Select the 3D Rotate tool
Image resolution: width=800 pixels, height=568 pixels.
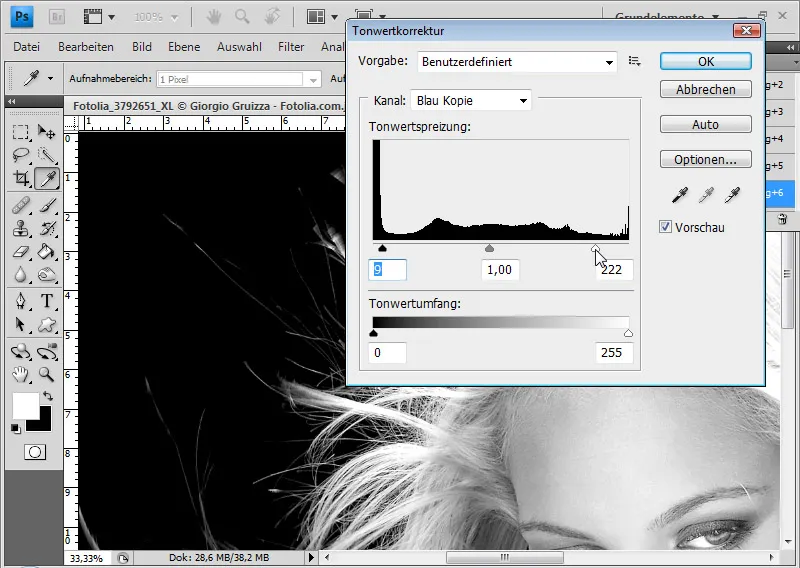tap(20, 352)
